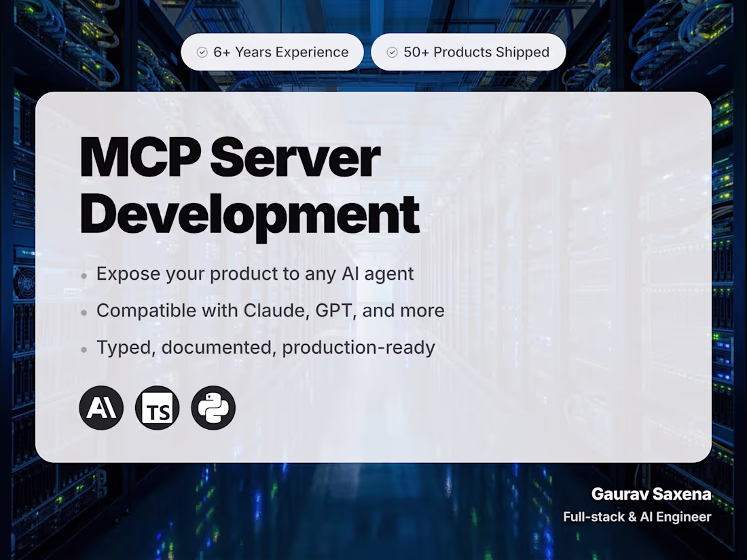Click the 'Compatible with Claude, GPT' line
The image size is (747, 560).
(x=270, y=310)
